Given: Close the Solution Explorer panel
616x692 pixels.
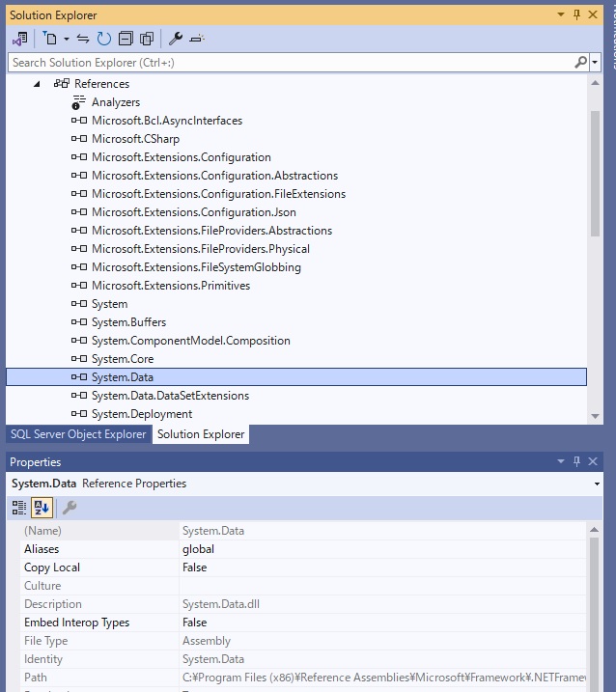Looking at the screenshot, I should [593, 14].
